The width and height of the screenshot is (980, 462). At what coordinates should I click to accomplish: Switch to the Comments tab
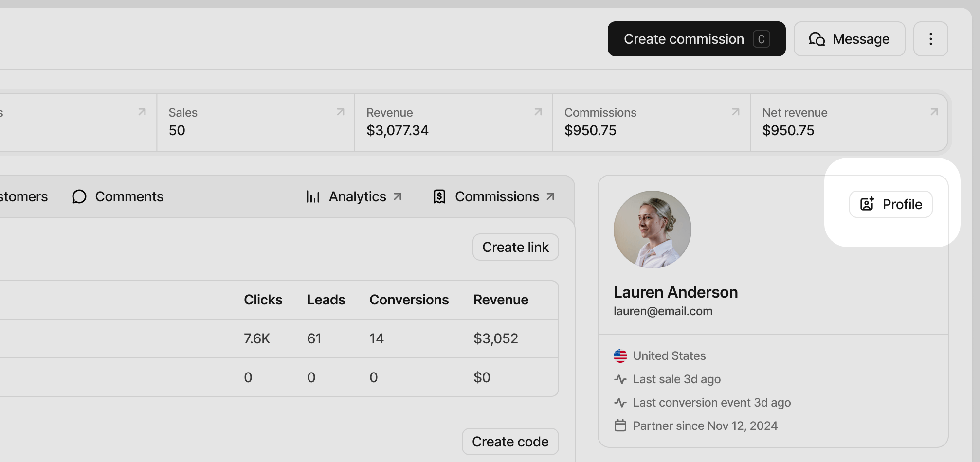[117, 196]
